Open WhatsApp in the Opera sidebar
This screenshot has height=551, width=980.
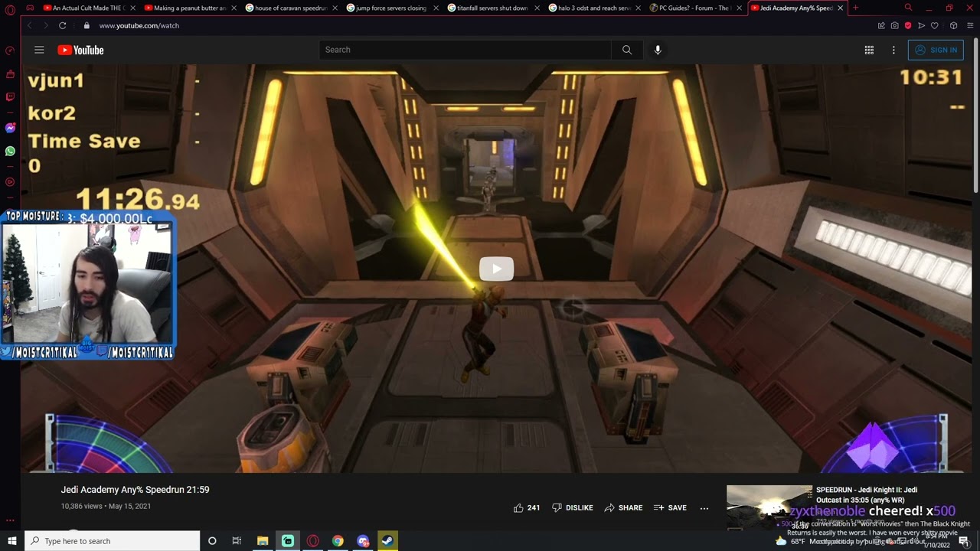[x=10, y=152]
